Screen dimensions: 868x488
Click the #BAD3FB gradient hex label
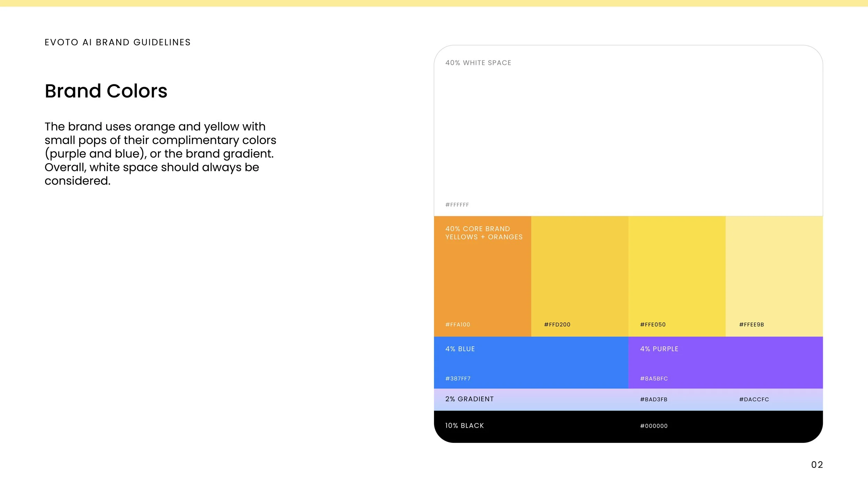coord(653,399)
